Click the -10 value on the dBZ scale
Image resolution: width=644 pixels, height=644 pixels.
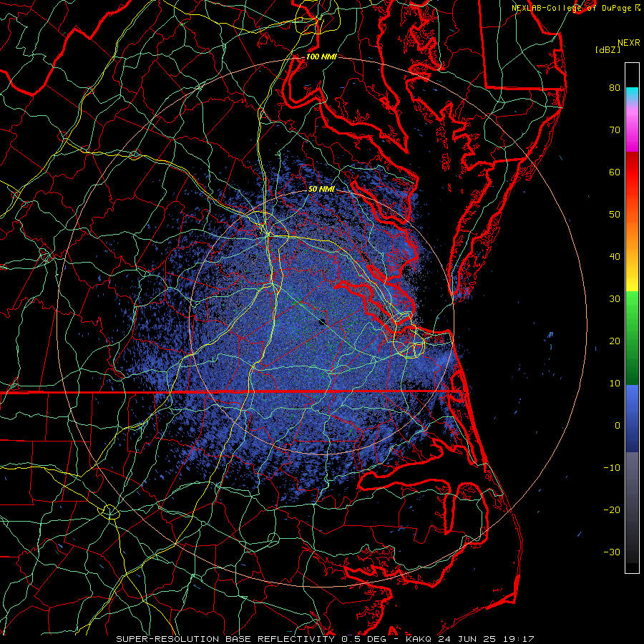pyautogui.click(x=612, y=467)
